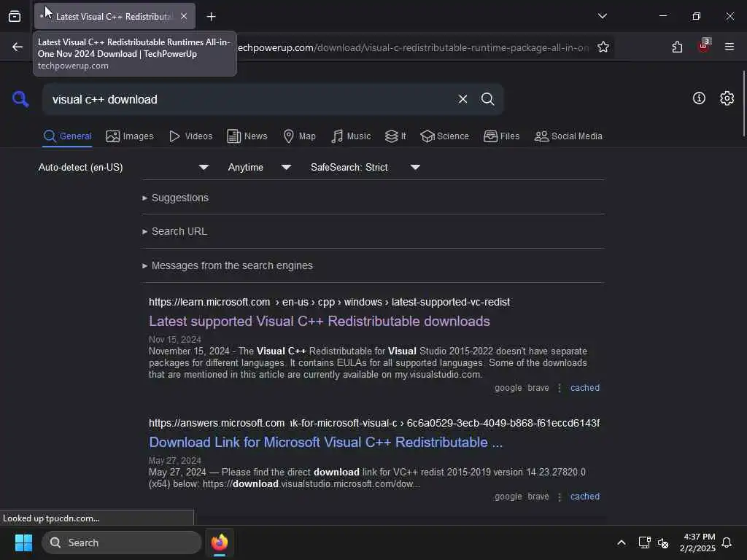List all tabs chevron
747x560 pixels.
point(602,16)
